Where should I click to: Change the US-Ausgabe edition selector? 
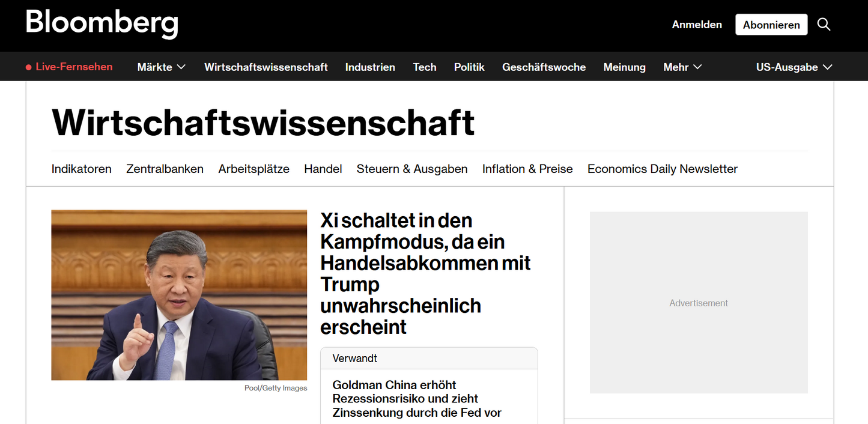tap(794, 67)
